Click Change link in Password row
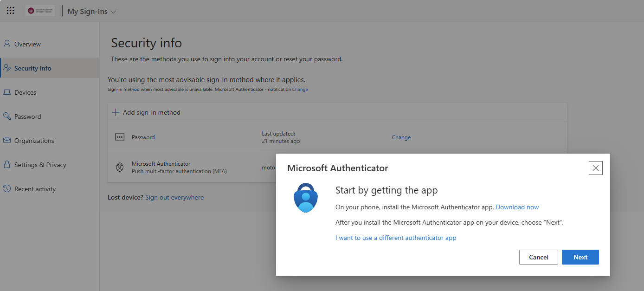Screen dimensions: 644x291 (x=401, y=137)
